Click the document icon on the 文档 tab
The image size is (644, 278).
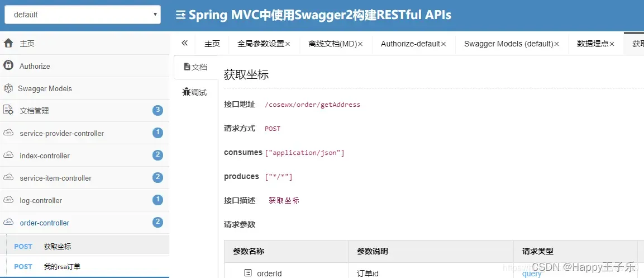click(x=187, y=67)
